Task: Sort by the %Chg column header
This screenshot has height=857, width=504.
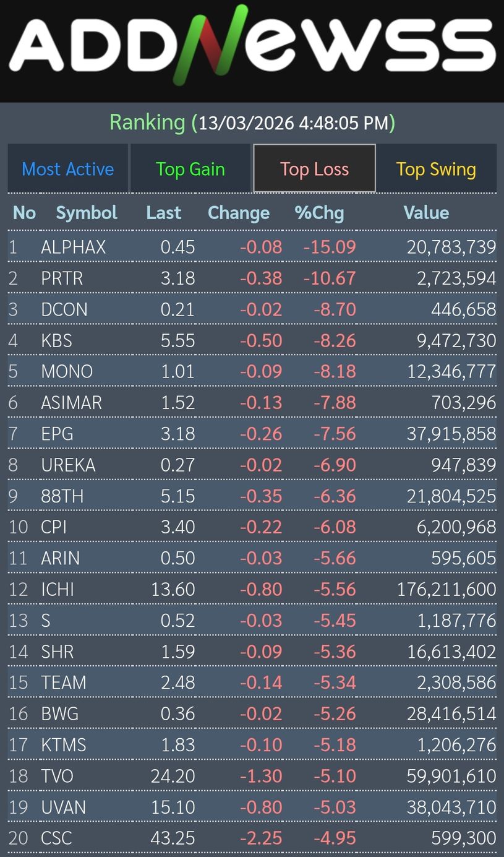Action: [319, 213]
